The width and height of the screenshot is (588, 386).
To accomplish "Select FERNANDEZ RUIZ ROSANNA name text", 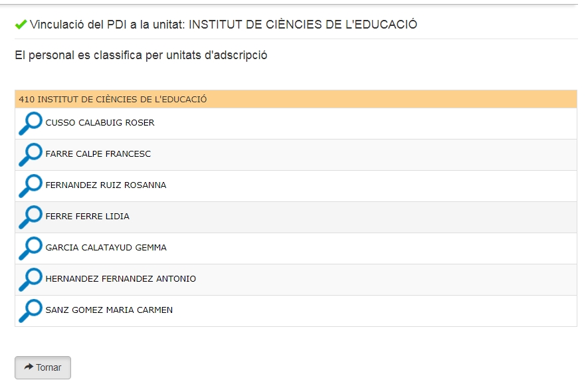I will [x=106, y=185].
